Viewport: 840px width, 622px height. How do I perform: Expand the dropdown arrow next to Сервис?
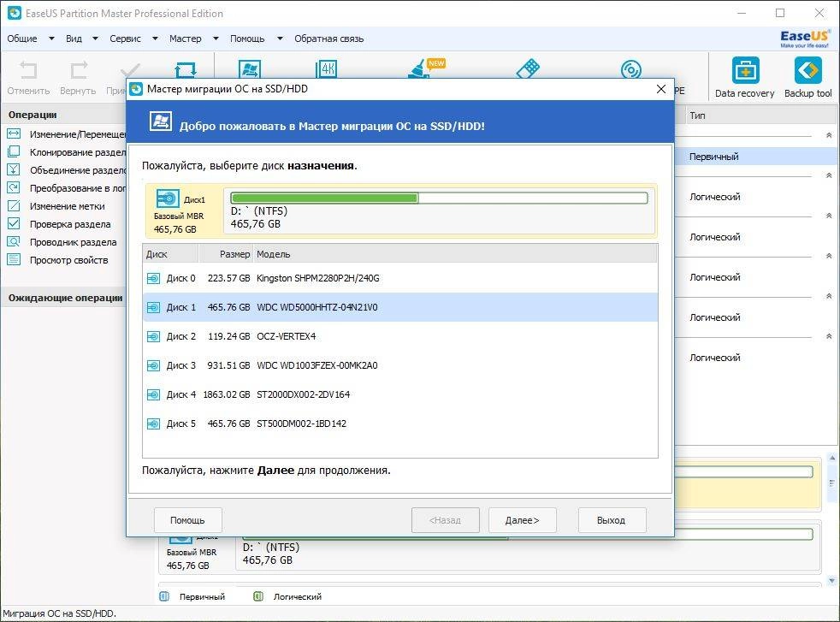155,39
